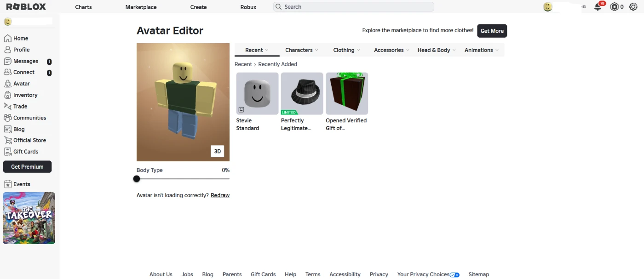Click the Body Type slider handle
Image resolution: width=644 pixels, height=279 pixels.
click(x=137, y=179)
